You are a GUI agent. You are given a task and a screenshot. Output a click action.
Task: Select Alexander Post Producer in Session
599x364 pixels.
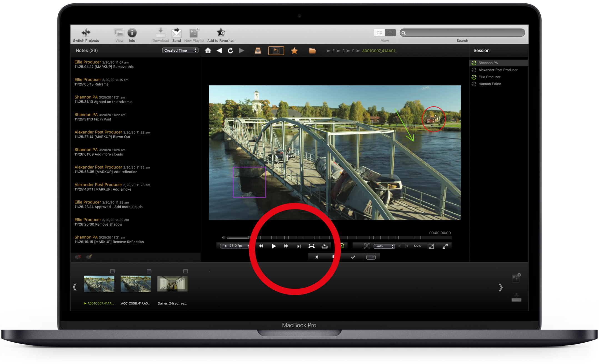tap(498, 70)
